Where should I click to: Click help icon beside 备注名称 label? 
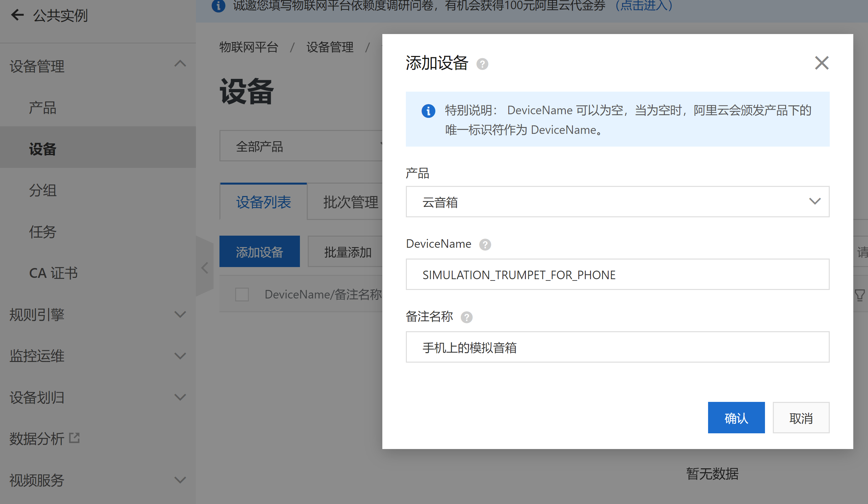(467, 317)
